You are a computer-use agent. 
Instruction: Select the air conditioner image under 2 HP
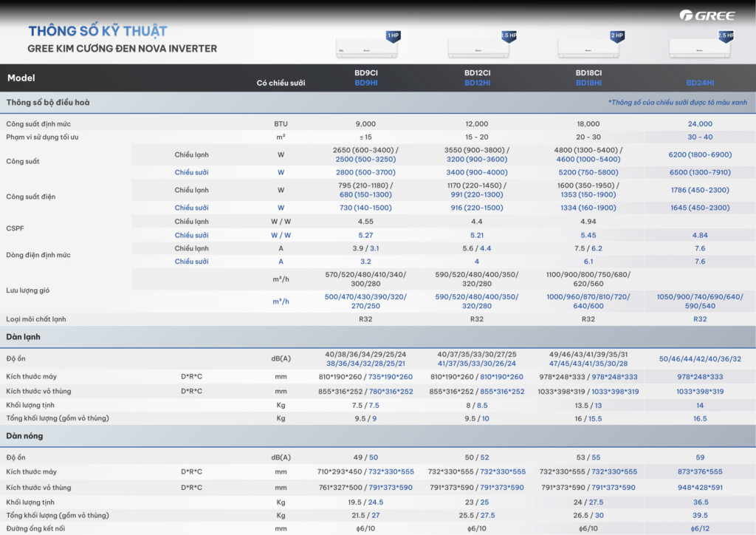[588, 49]
